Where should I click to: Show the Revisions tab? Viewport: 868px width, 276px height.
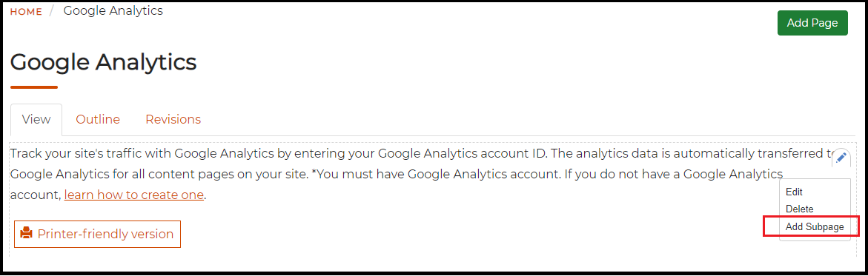click(173, 119)
